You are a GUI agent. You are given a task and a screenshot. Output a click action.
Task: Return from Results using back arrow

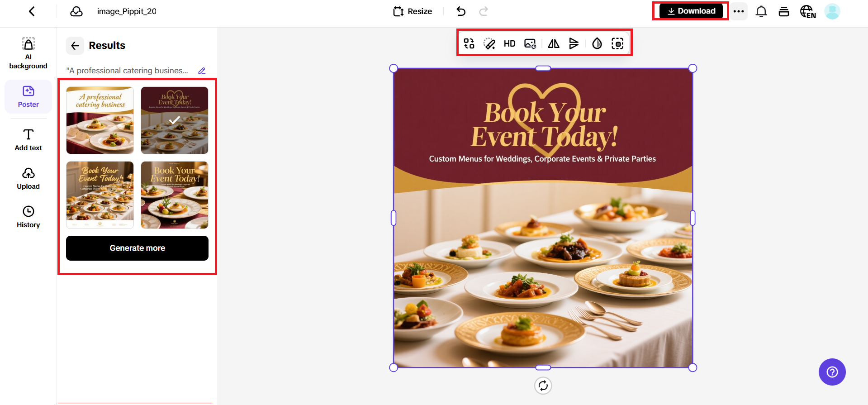(75, 45)
